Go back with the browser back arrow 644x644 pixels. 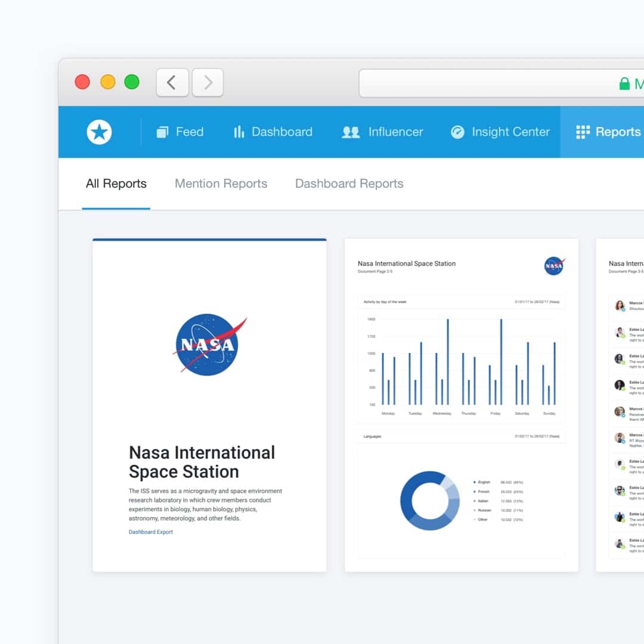click(172, 82)
